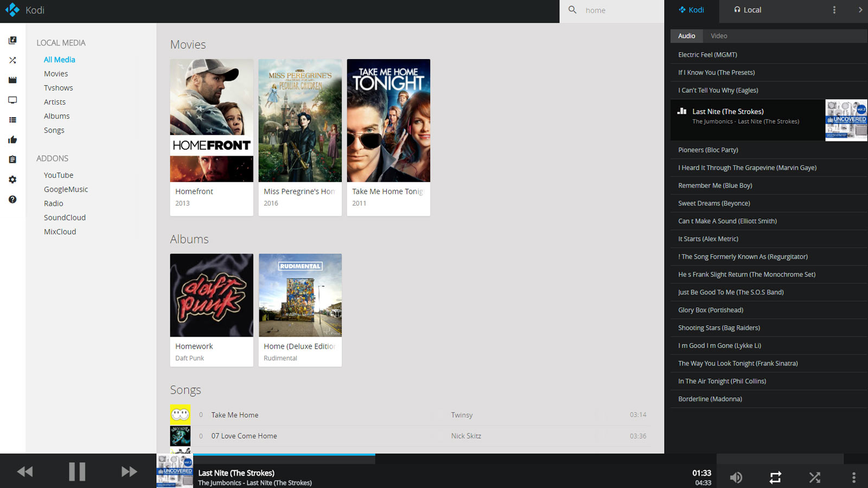Open the shuffle/party mode sidebar icon
Viewport: 868px width, 488px height.
click(x=12, y=60)
